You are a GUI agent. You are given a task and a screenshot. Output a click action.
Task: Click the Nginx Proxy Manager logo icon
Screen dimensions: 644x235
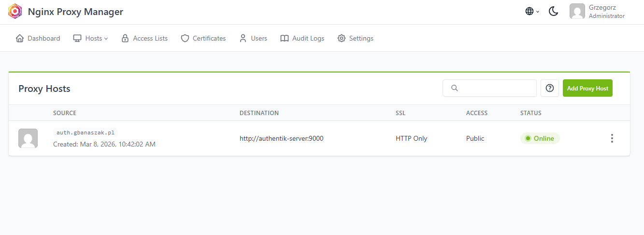[x=15, y=12]
